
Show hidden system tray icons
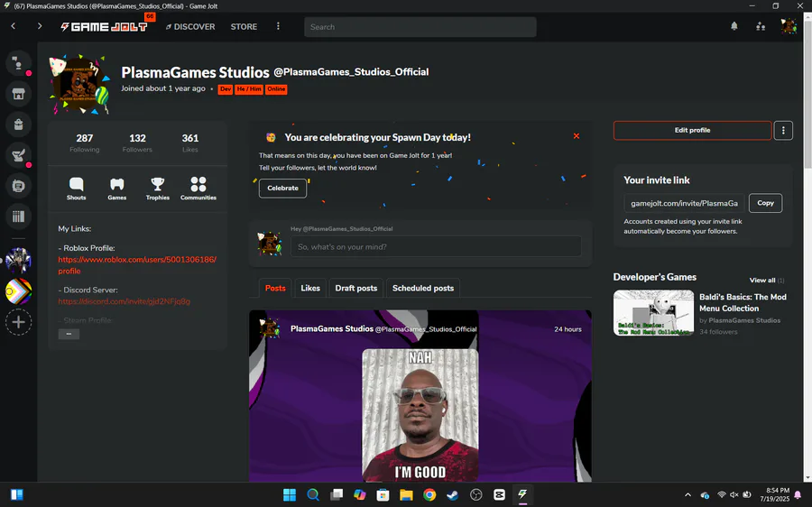click(687, 495)
